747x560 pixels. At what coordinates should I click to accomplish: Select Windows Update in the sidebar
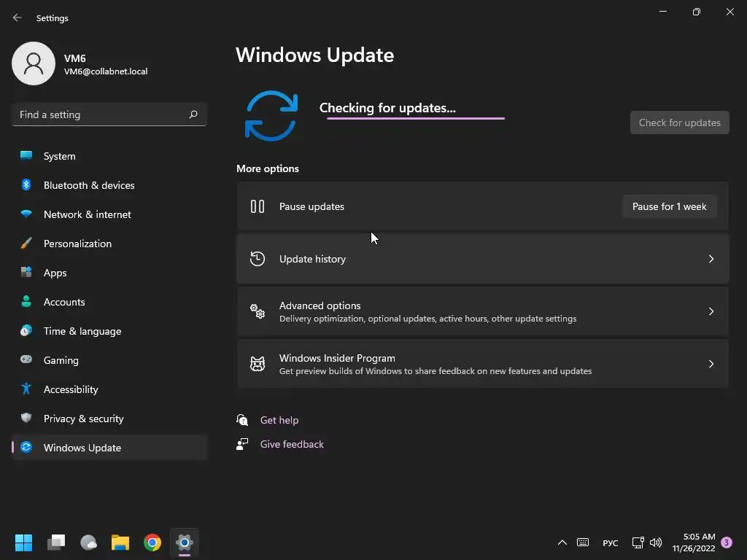(x=109, y=448)
